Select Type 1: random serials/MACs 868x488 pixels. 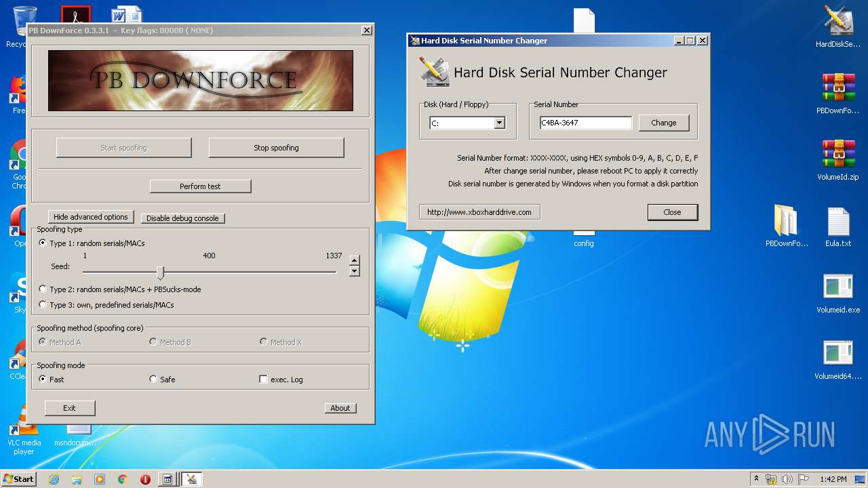point(92,243)
